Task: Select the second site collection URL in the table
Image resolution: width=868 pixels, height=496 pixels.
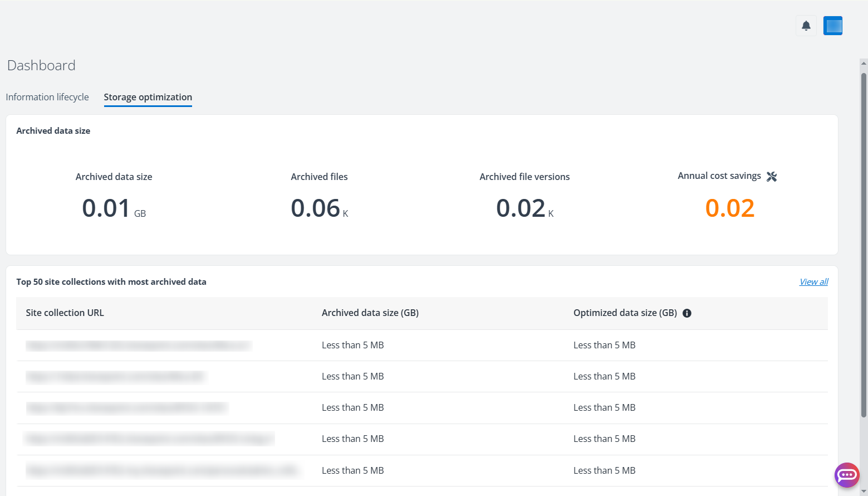Action: tap(115, 376)
